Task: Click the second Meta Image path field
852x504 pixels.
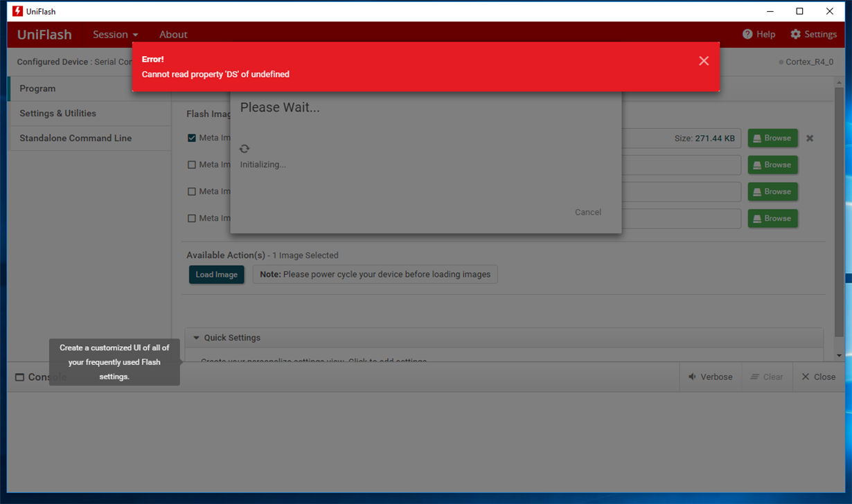Action: pos(682,165)
